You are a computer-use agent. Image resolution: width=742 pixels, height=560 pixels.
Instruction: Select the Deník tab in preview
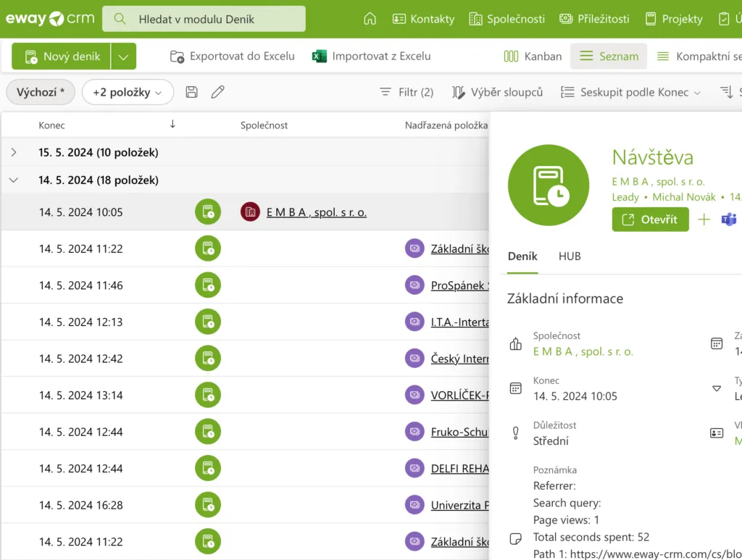pos(522,256)
